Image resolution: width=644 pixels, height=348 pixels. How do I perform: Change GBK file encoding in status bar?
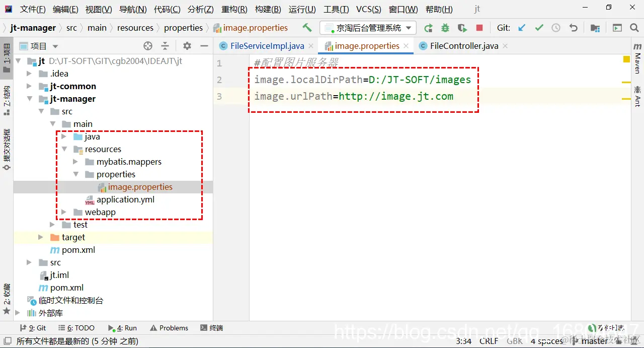tap(514, 341)
